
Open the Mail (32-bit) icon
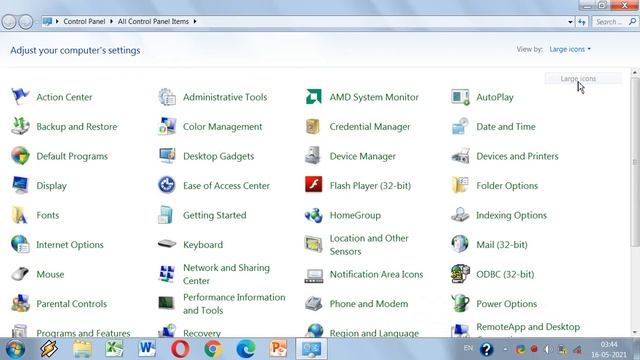pyautogui.click(x=460, y=244)
